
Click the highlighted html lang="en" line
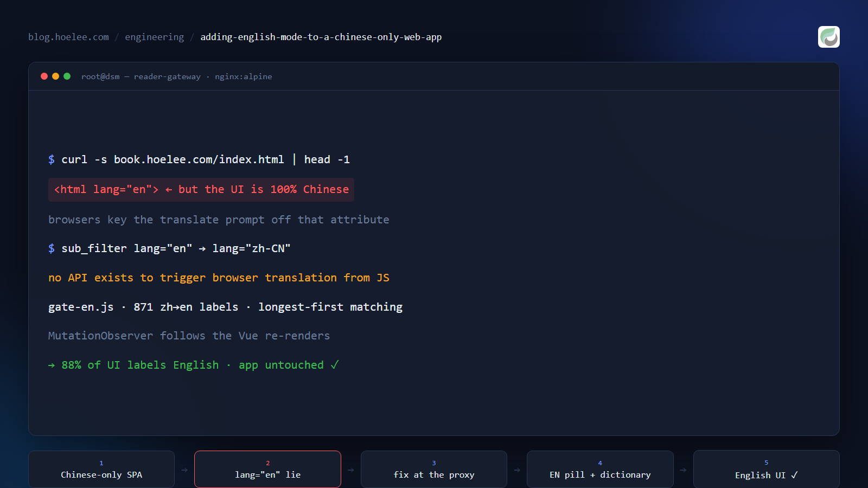tap(201, 190)
